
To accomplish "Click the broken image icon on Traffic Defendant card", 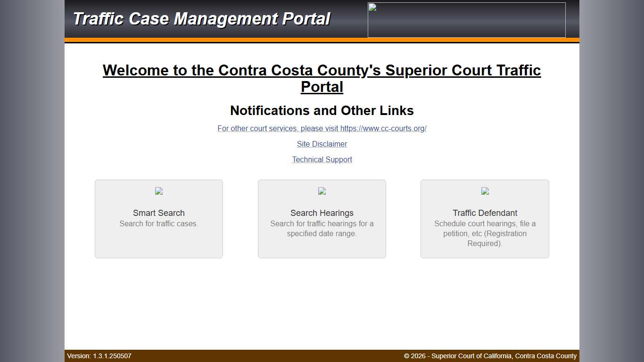I will point(485,191).
